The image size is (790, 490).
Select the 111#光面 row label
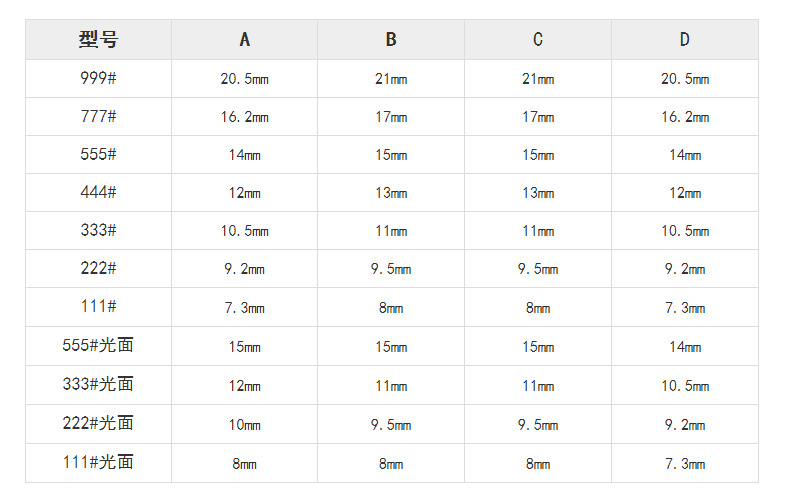(x=98, y=463)
